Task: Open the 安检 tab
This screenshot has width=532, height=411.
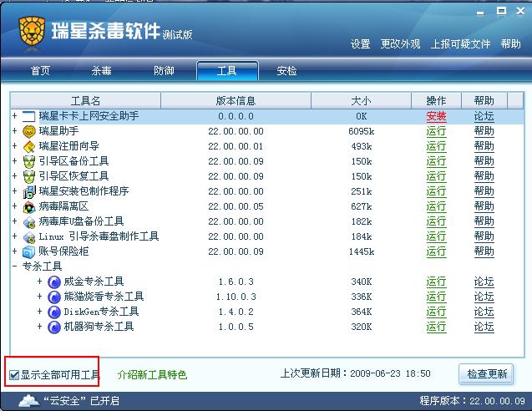Action: click(x=286, y=71)
